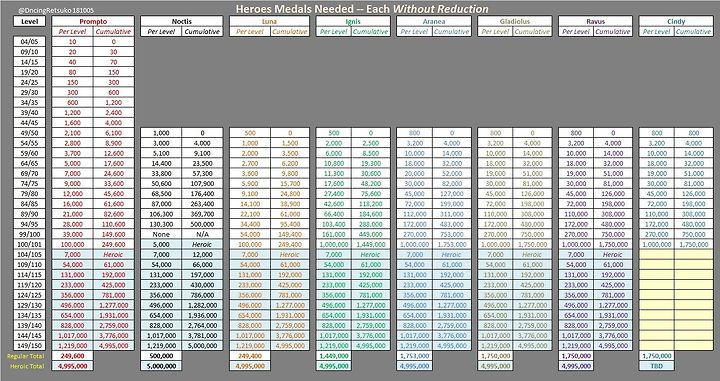720x381 pixels.
Task: Select Aranea cumulative cell '753,000'
Action: [452, 234]
